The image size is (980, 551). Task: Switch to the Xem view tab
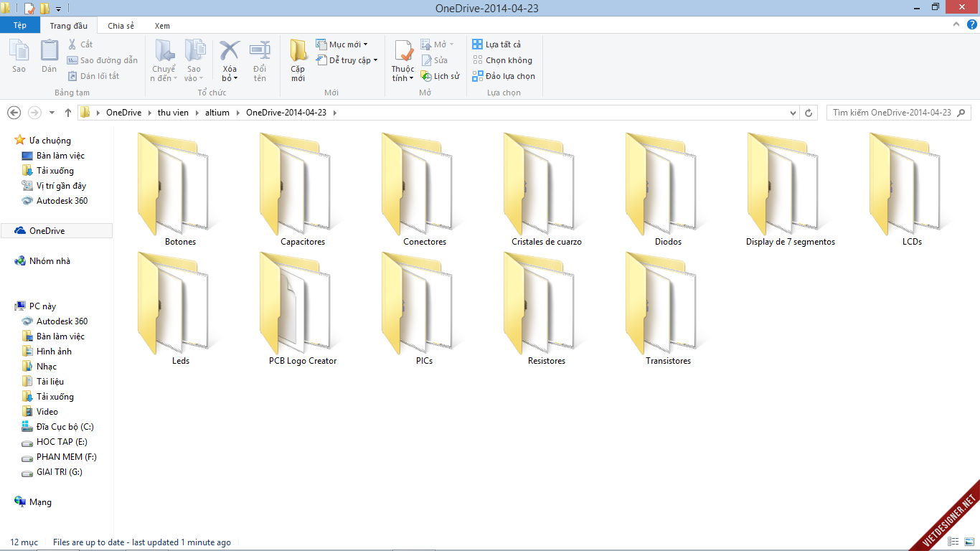coord(162,26)
